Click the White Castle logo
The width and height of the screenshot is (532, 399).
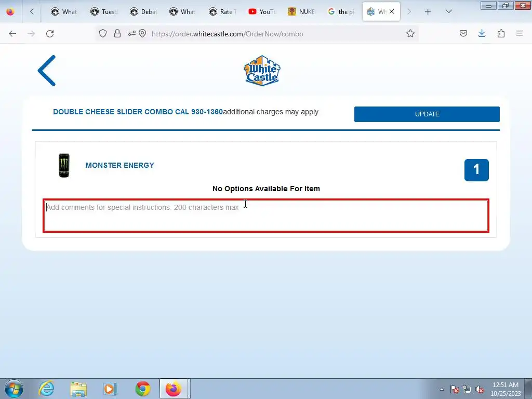tap(262, 71)
